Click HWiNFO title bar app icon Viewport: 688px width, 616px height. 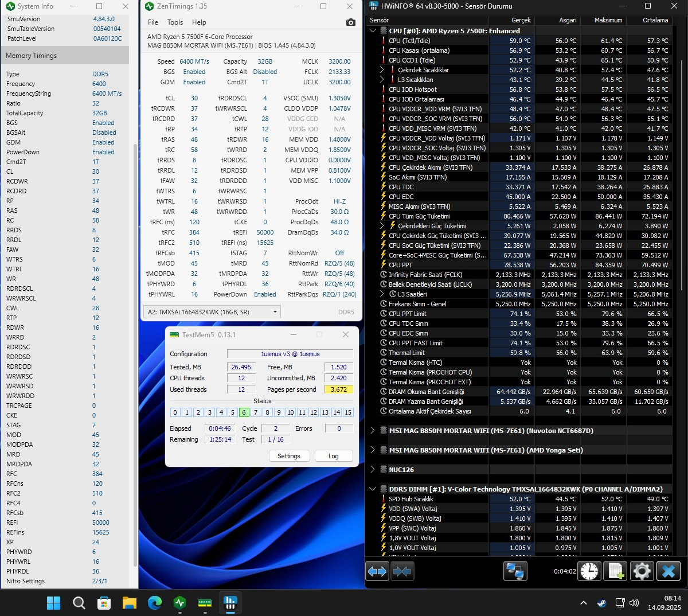pos(374,6)
